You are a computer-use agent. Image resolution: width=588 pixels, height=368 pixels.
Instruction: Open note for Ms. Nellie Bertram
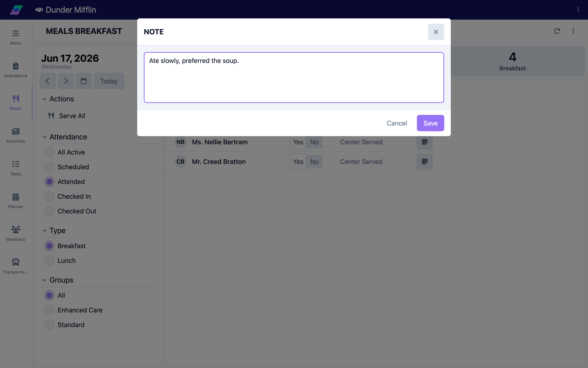pos(424,142)
